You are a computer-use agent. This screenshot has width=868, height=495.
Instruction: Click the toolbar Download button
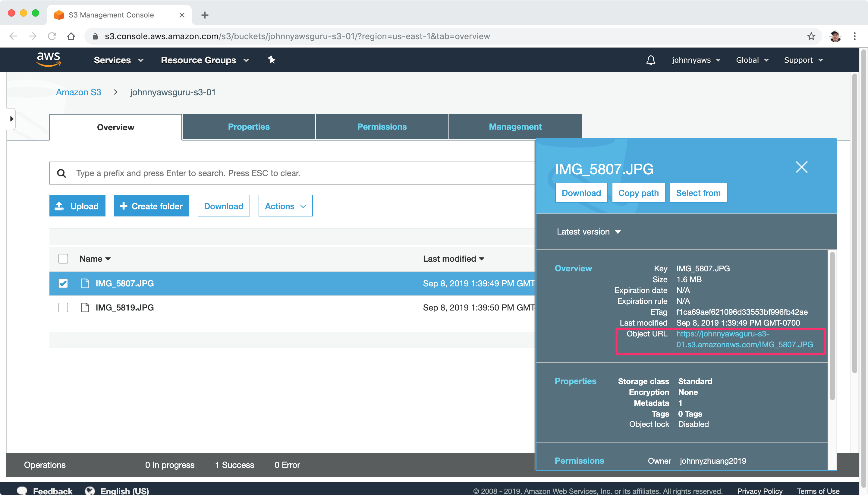click(x=224, y=206)
